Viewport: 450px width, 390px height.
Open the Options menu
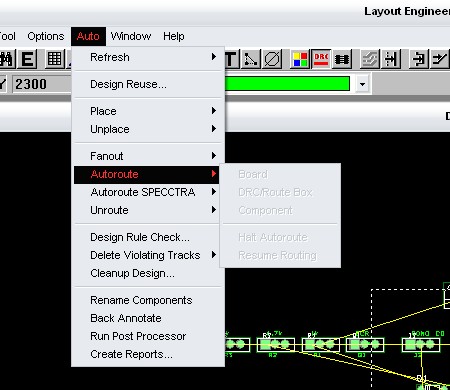(46, 36)
